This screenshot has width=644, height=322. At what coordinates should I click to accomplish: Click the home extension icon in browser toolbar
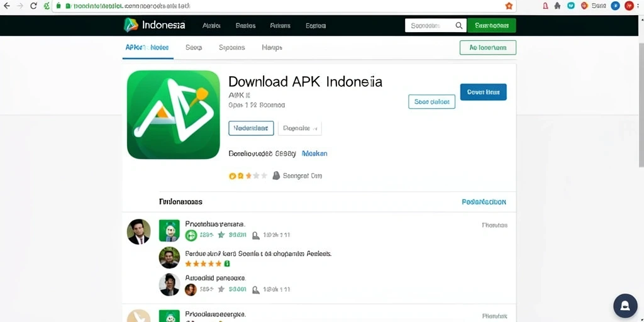tap(557, 6)
